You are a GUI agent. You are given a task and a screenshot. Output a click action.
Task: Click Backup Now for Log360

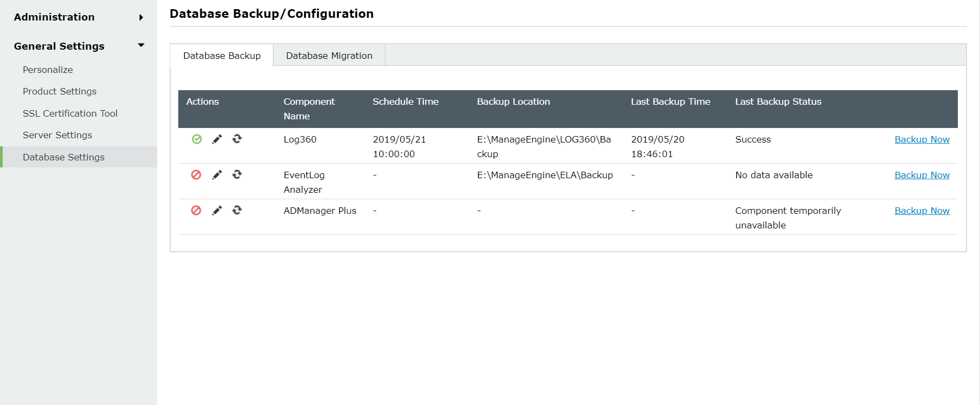coord(922,139)
